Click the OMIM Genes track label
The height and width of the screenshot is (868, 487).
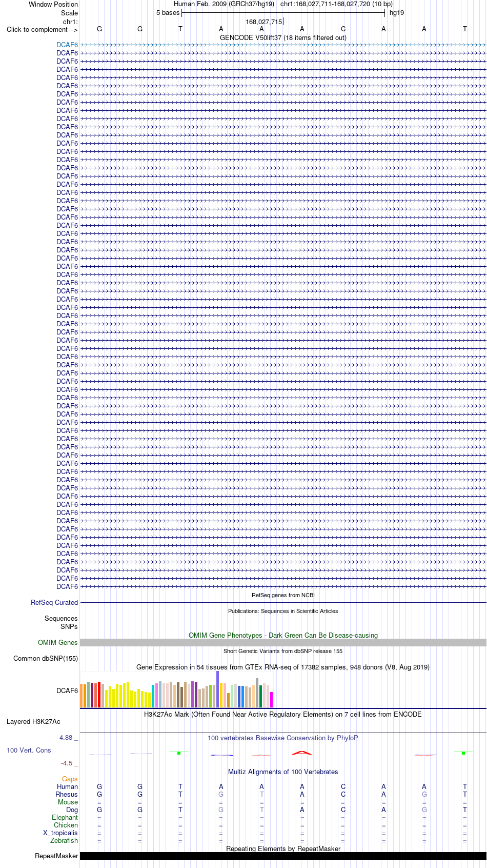(x=58, y=642)
